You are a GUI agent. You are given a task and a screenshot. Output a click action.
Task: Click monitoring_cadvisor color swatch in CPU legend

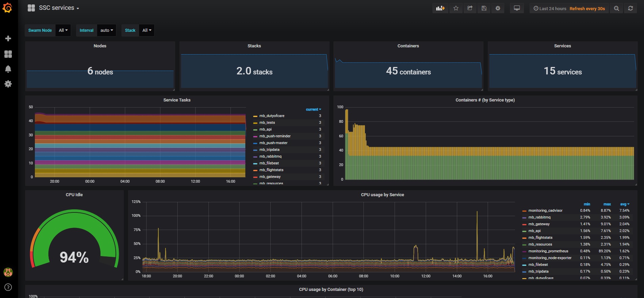(x=524, y=211)
